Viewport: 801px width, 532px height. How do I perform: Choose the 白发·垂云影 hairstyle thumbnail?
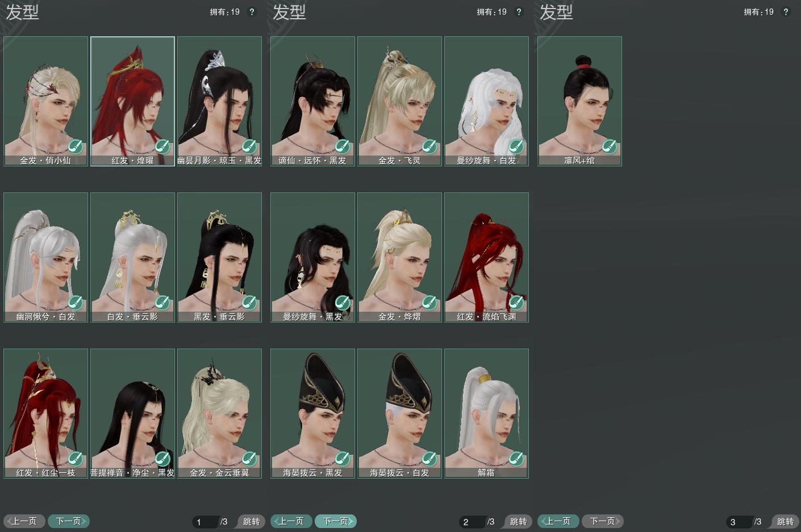[x=132, y=257]
